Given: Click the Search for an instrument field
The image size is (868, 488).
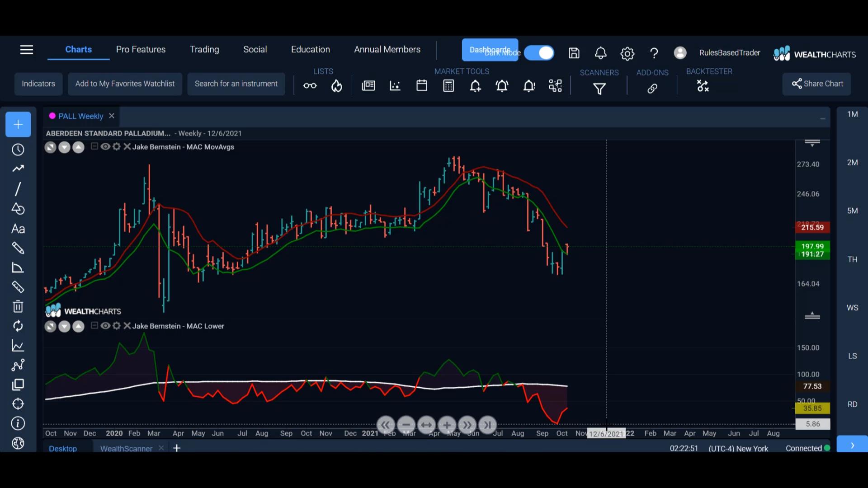Looking at the screenshot, I should (236, 84).
